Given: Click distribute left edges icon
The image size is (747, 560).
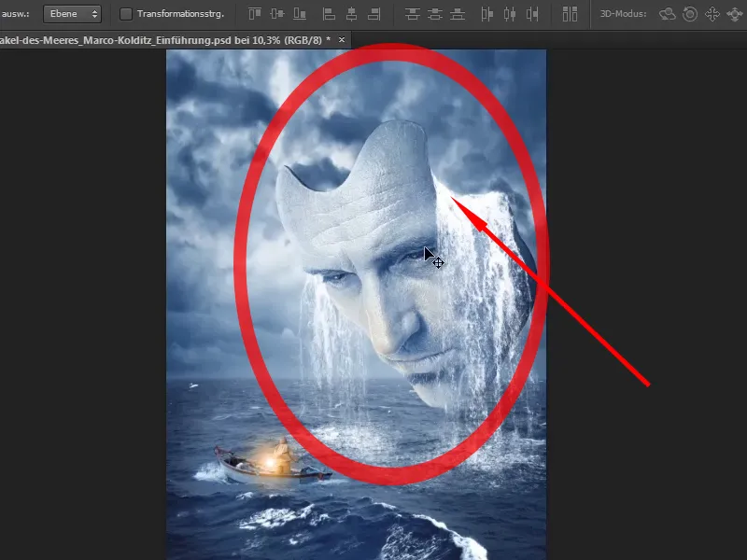Looking at the screenshot, I should point(486,14).
